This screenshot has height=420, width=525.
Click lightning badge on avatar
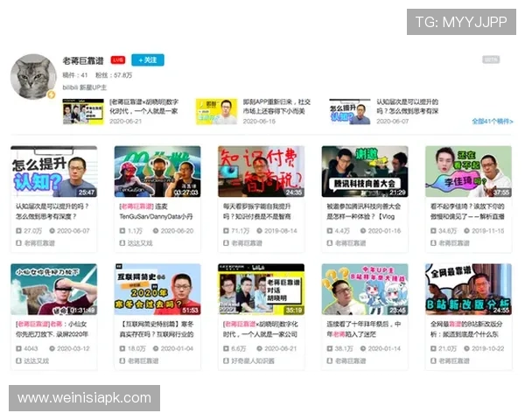52,94
